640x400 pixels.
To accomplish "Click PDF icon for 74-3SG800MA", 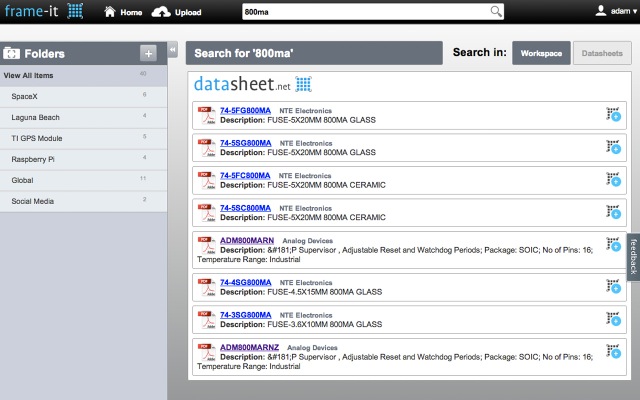I will [207, 320].
